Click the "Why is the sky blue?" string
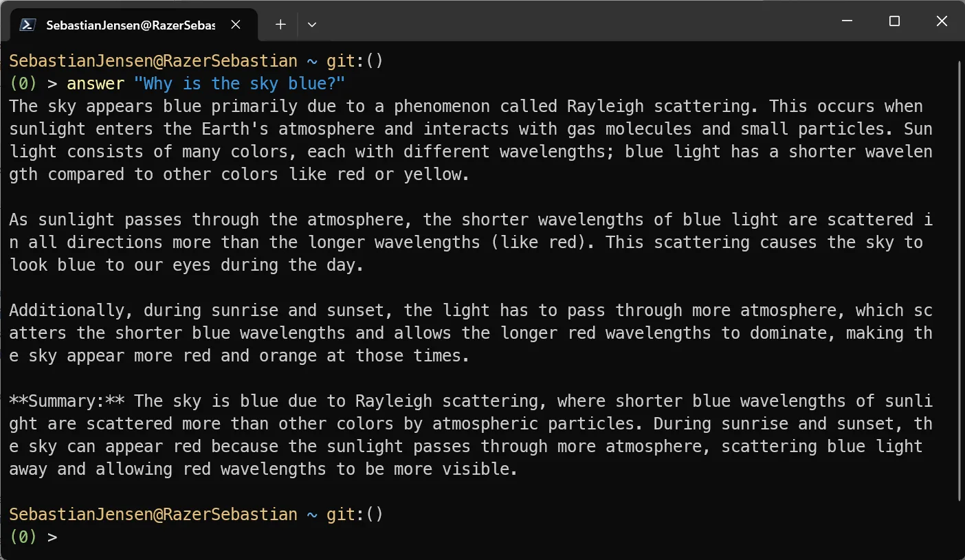 tap(239, 84)
